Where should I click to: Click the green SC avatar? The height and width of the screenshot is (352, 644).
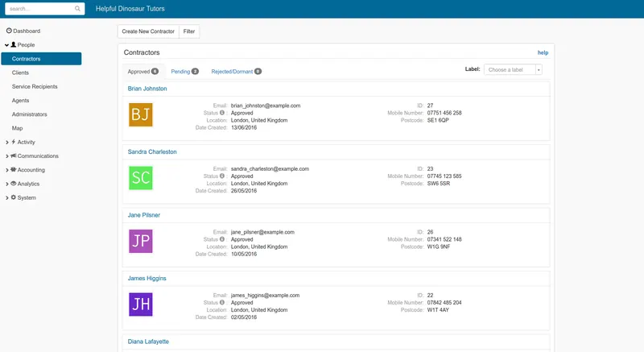[x=141, y=178]
